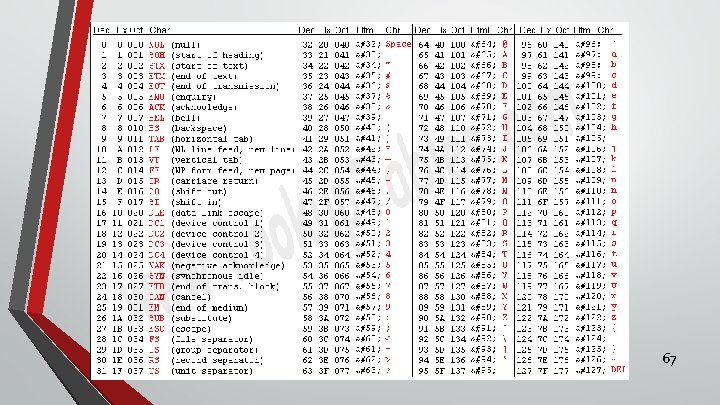Click the red lowercase 'a' in row 97
This screenshot has height=405, width=720.
(614, 55)
